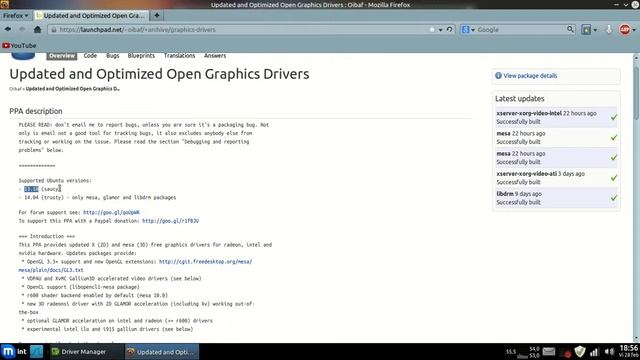
Task: Switch to the Code tab
Action: point(90,56)
